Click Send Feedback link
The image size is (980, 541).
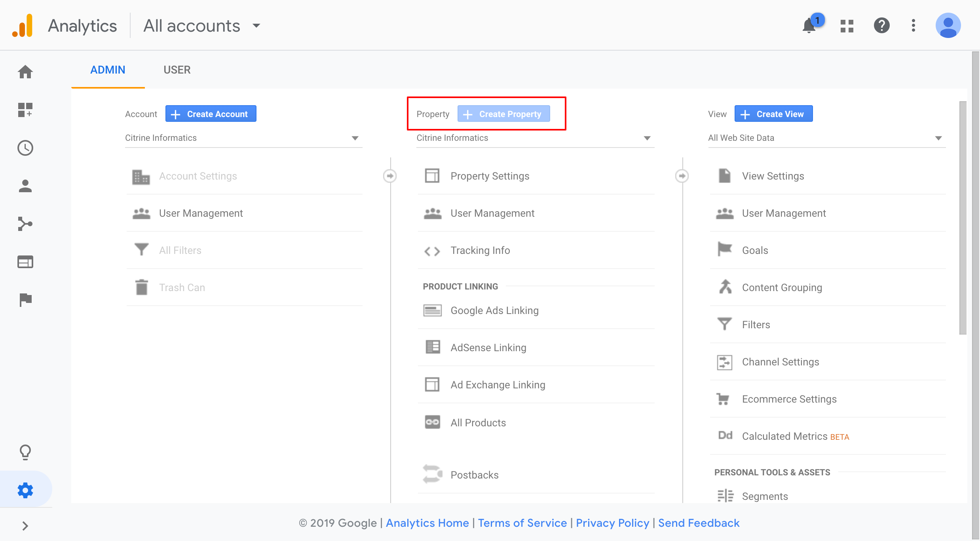click(699, 523)
